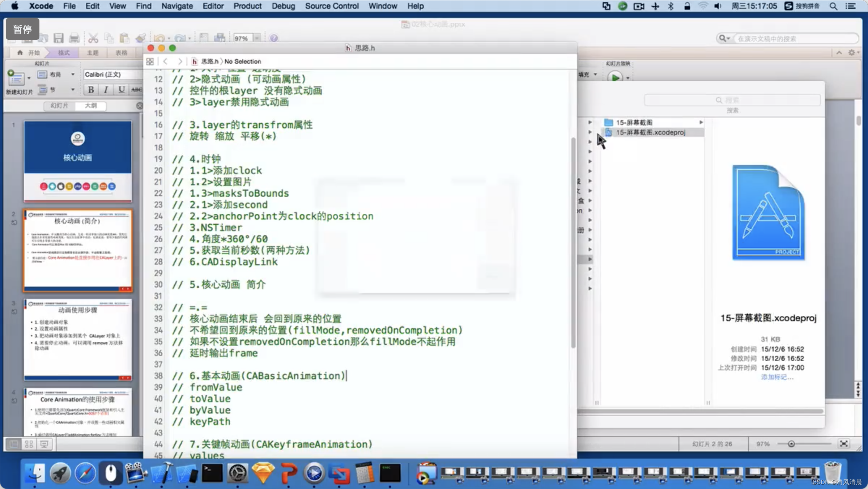
Task: Click the format painter brush icon
Action: [x=140, y=38]
